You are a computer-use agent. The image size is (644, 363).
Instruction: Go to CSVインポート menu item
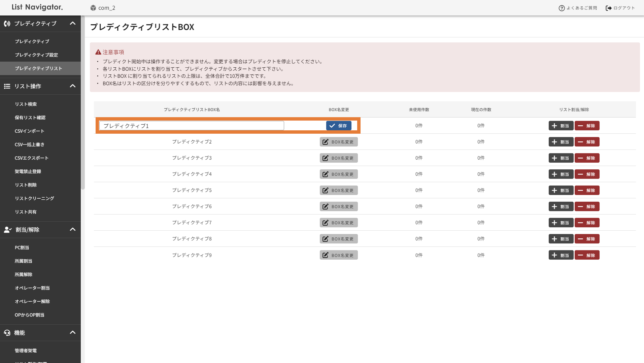pos(30,131)
